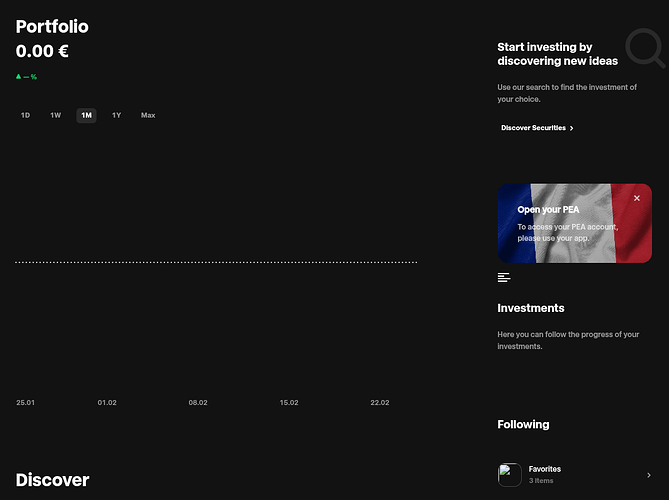This screenshot has width=669, height=500.
Task: Click the list icon above Investments
Action: [504, 277]
